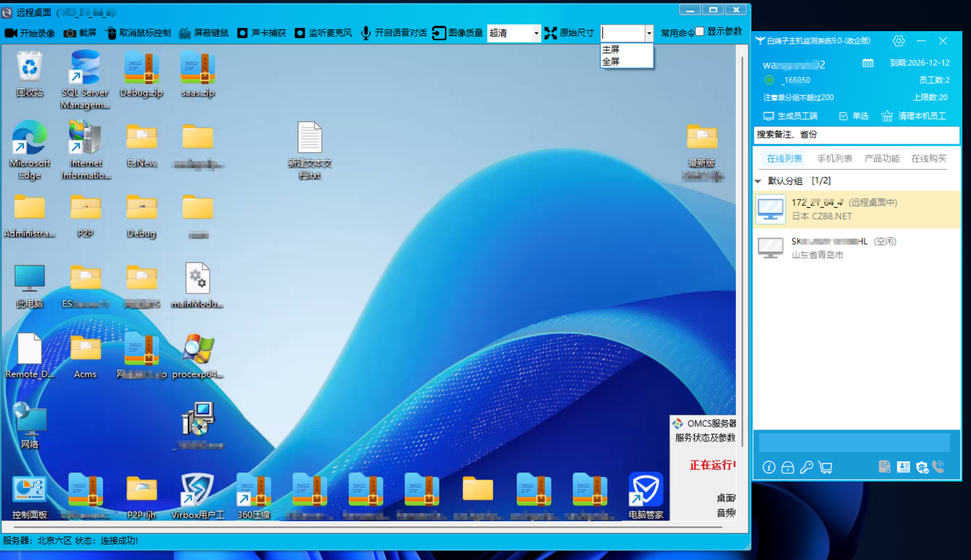971x560 pixels.
Task: Open the 产品功能 tab
Action: (x=881, y=158)
